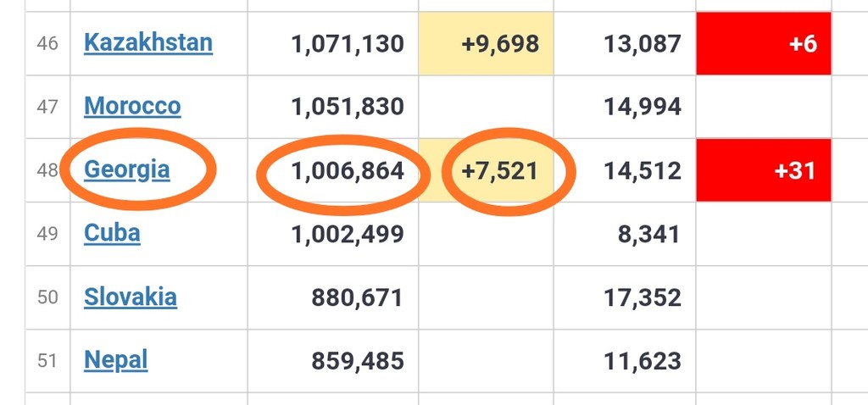The image size is (868, 405).
Task: Open the Georgia country link
Action: tap(127, 169)
